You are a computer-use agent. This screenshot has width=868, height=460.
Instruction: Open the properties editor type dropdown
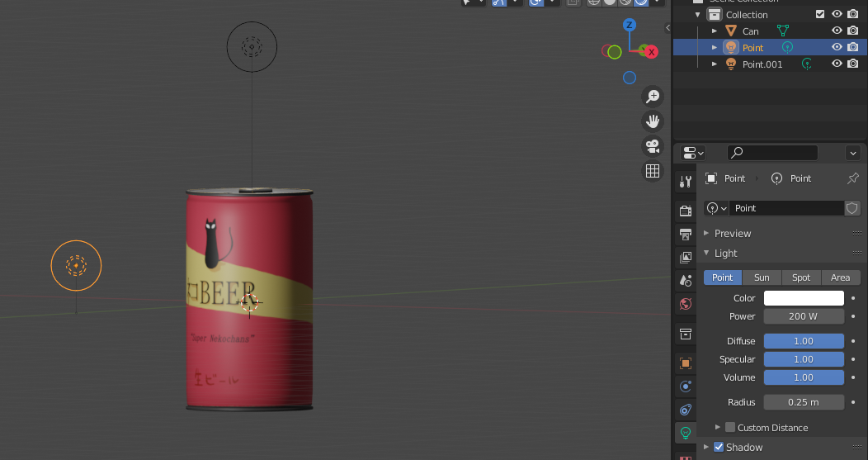(x=694, y=153)
